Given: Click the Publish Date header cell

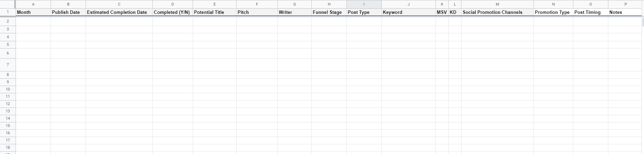Looking at the screenshot, I should (x=68, y=12).
